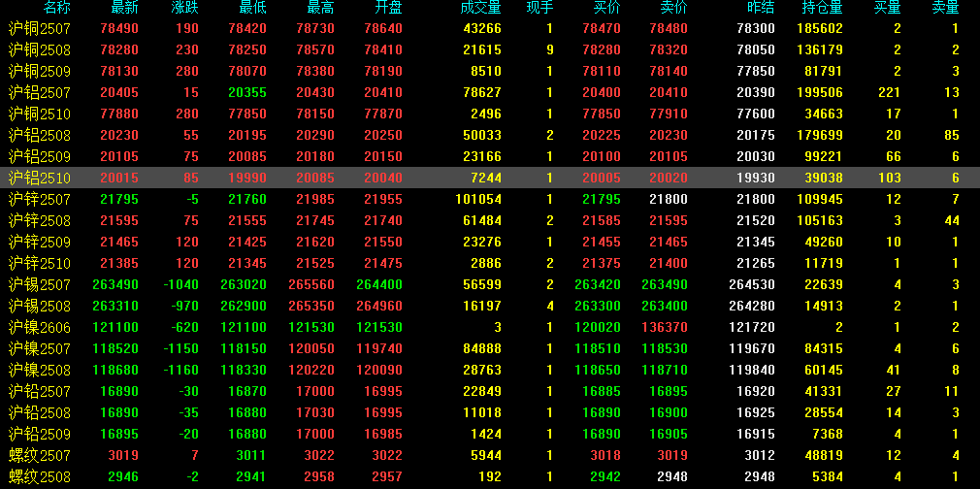Screen dimensions: 980x489
Task: Sort by the 持仓量 column header
Action: (x=823, y=8)
